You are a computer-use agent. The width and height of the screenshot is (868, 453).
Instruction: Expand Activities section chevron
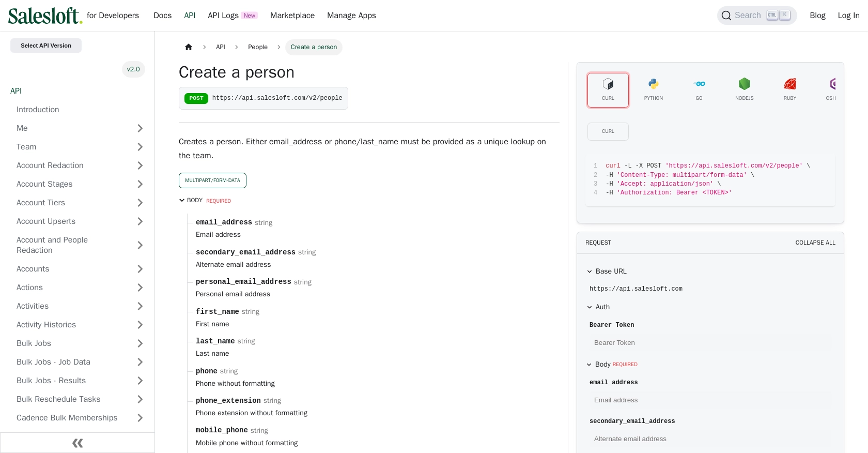(140, 306)
